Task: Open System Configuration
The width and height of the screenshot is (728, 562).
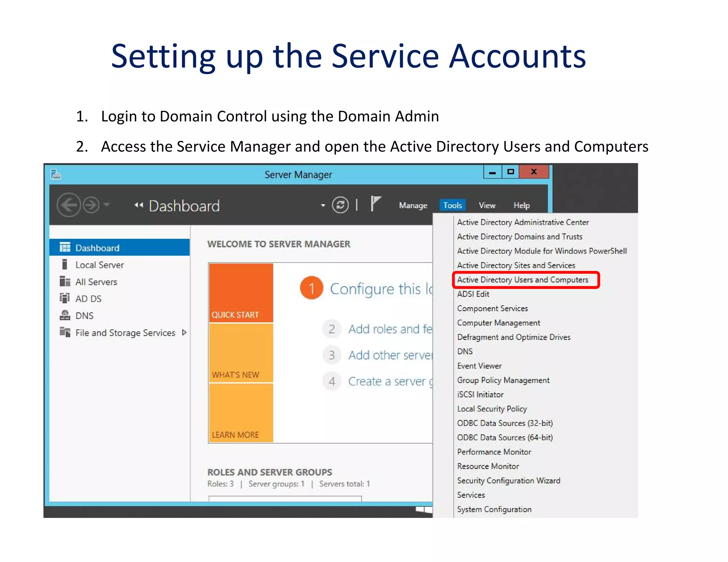Action: [494, 509]
